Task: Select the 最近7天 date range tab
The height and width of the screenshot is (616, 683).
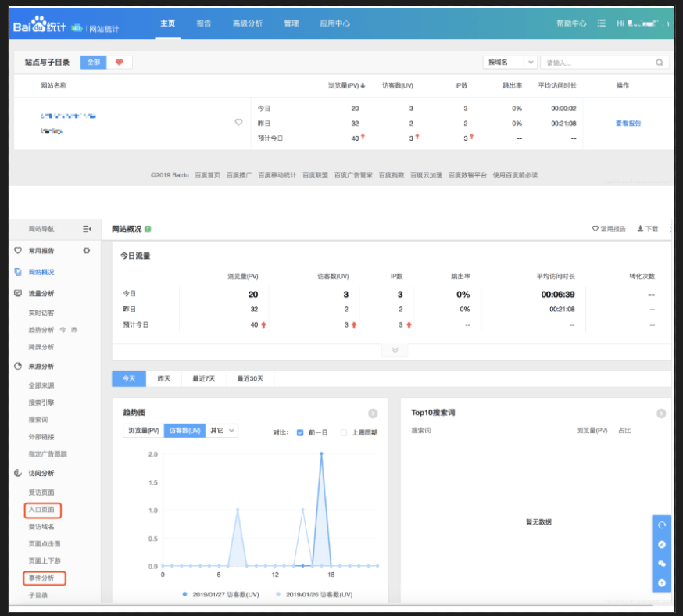Action: 204,378
